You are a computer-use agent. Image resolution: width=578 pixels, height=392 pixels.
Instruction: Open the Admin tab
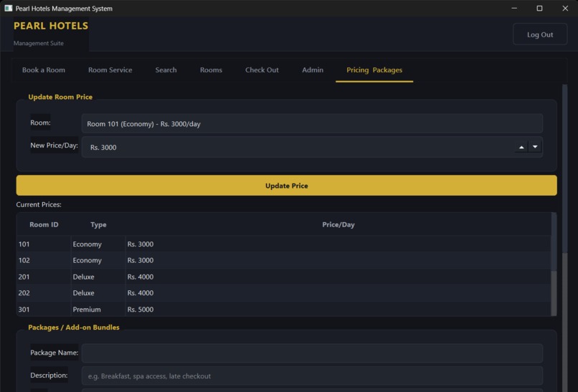[313, 70]
